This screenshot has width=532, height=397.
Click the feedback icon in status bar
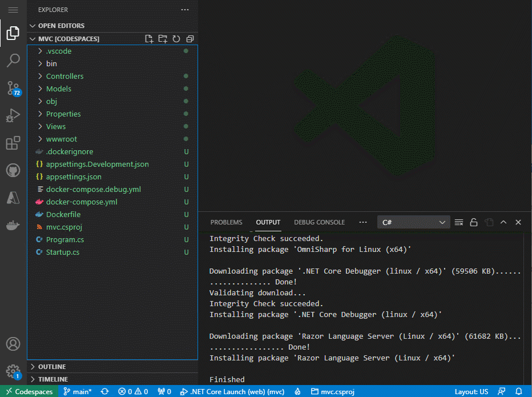(502, 391)
